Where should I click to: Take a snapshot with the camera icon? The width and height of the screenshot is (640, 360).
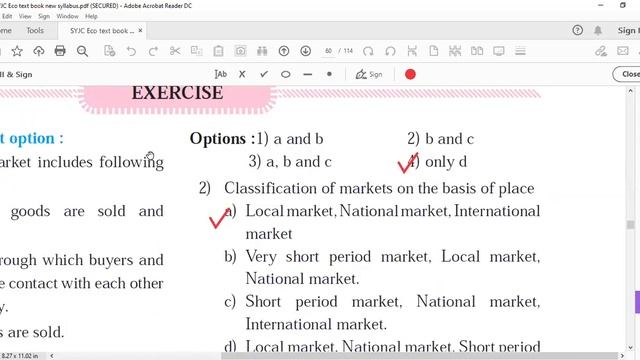pos(240,51)
